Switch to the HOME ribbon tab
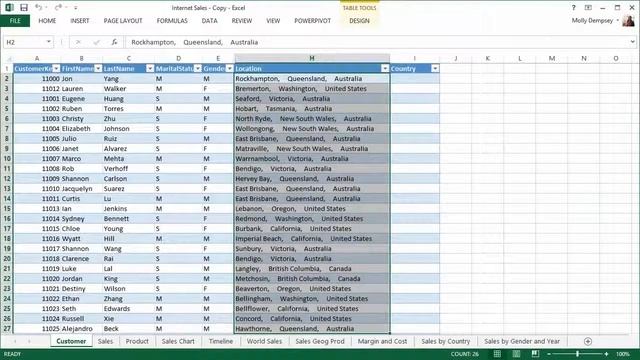 pyautogui.click(x=47, y=20)
